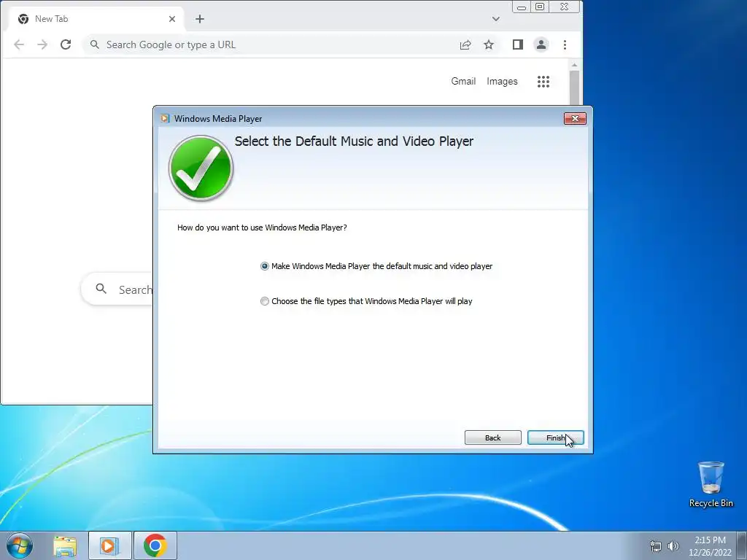Click the Show desktop strip on the taskbar
This screenshot has height=560, width=747.
pos(742,545)
